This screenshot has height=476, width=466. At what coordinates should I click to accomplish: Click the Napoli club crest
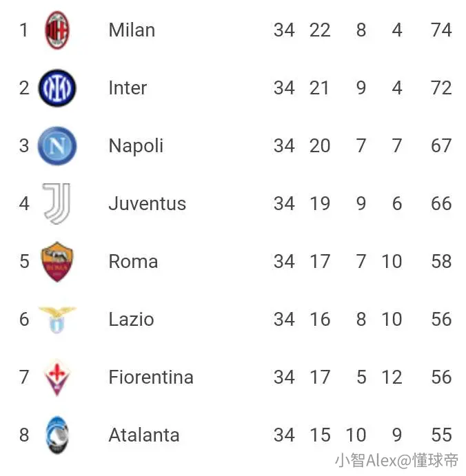tap(57, 146)
